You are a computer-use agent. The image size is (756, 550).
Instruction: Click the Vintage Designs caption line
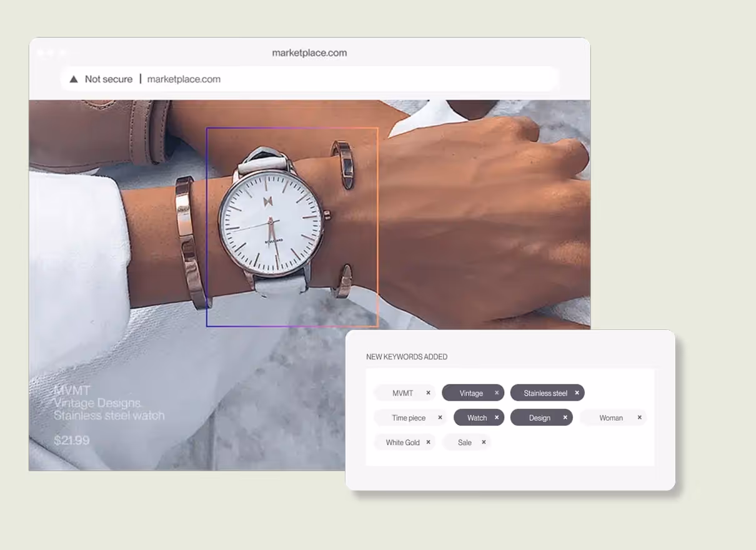(x=97, y=404)
